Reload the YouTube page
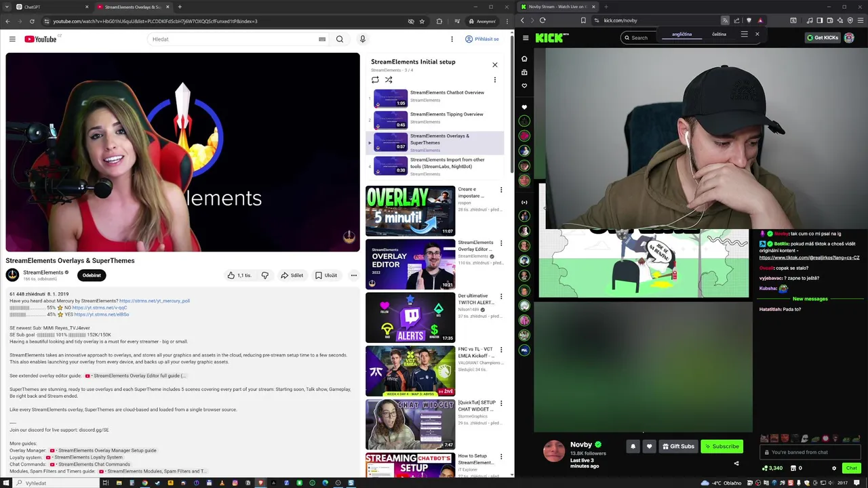The width and height of the screenshot is (868, 488). tap(31, 21)
